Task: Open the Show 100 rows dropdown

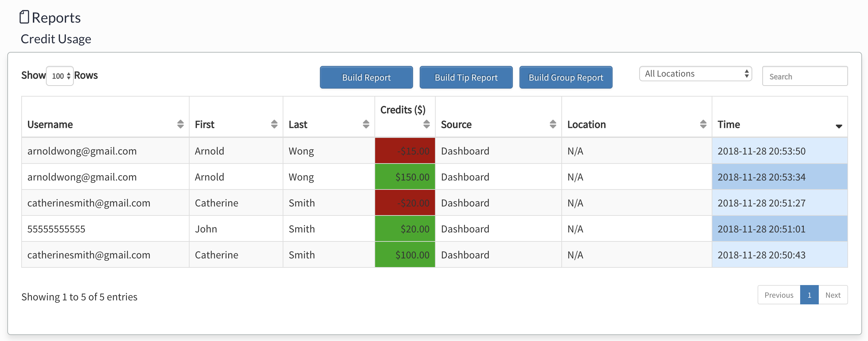Action: pyautogui.click(x=60, y=76)
